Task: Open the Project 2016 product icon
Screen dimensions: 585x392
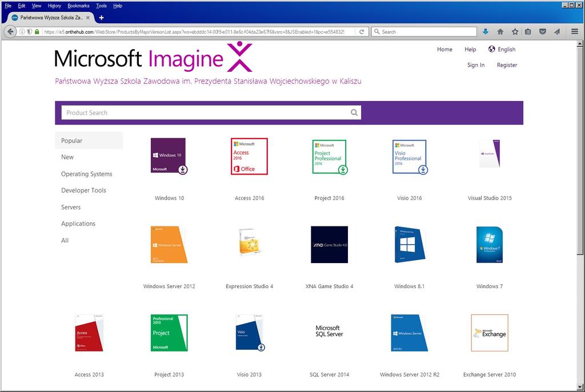Action: coord(330,156)
